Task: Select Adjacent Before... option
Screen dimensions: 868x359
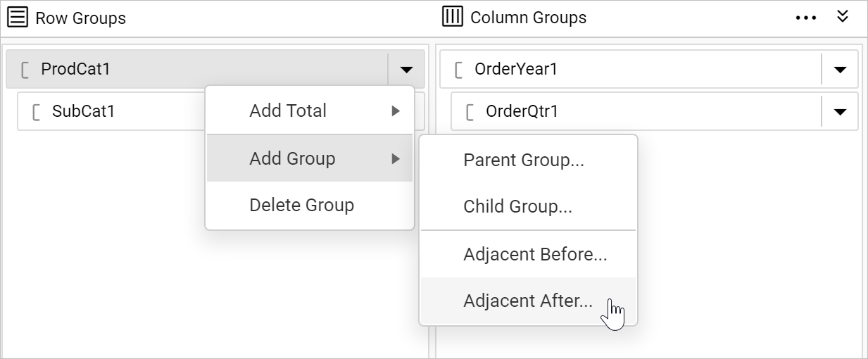Action: tap(528, 254)
